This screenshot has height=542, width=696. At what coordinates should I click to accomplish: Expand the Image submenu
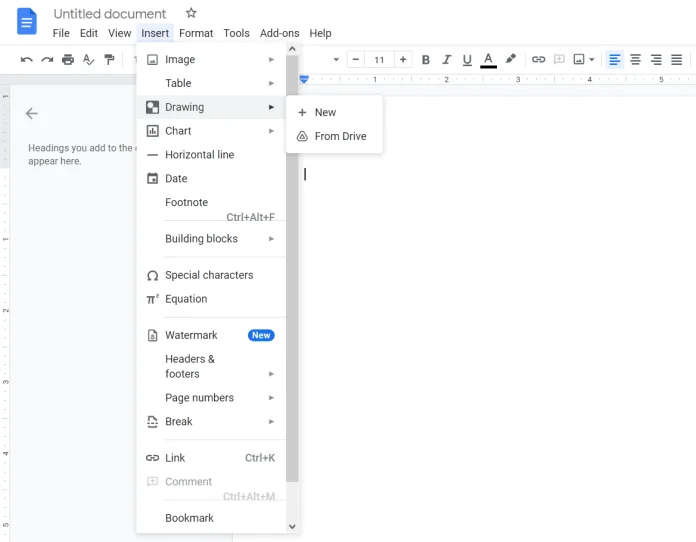click(211, 59)
